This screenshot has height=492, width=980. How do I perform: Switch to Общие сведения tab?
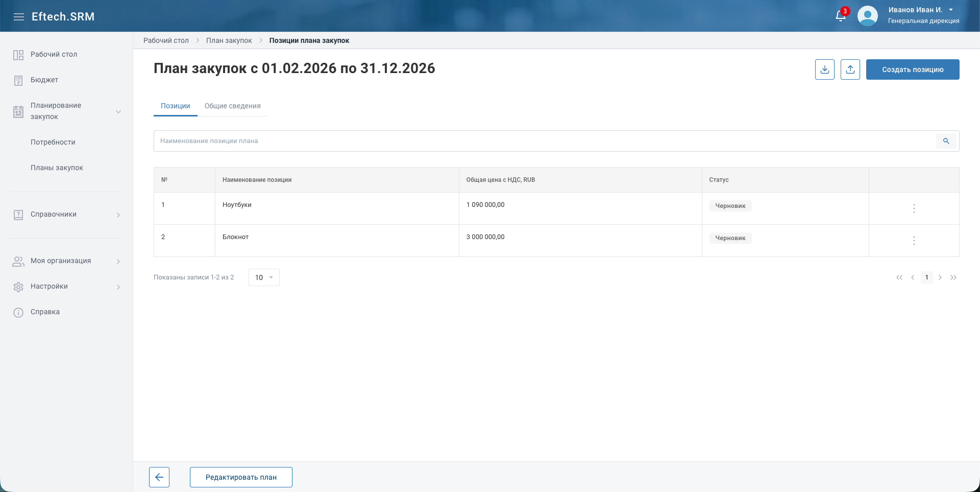click(233, 106)
